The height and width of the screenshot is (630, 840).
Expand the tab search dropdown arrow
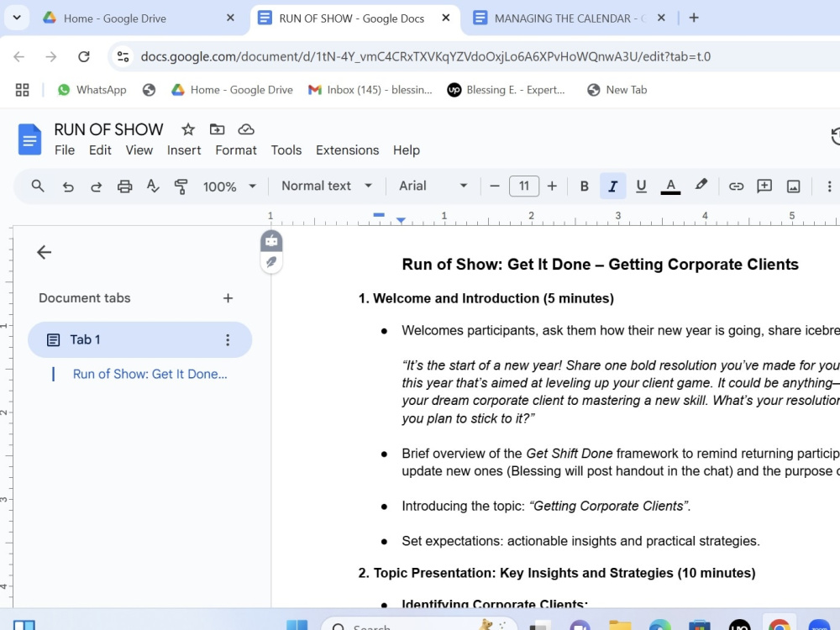17,18
